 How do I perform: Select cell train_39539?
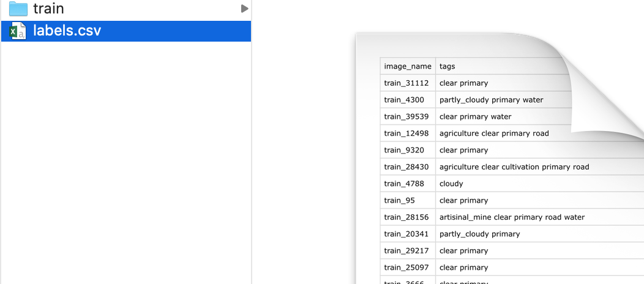[x=408, y=116]
